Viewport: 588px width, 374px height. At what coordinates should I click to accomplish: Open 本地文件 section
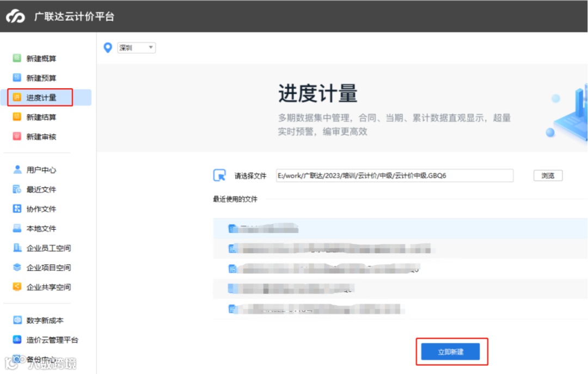(x=41, y=229)
